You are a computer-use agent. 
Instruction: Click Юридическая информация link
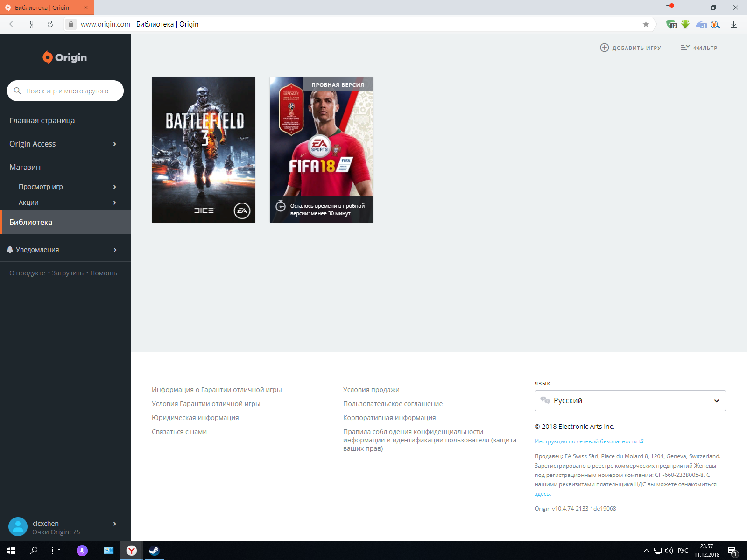click(x=195, y=418)
